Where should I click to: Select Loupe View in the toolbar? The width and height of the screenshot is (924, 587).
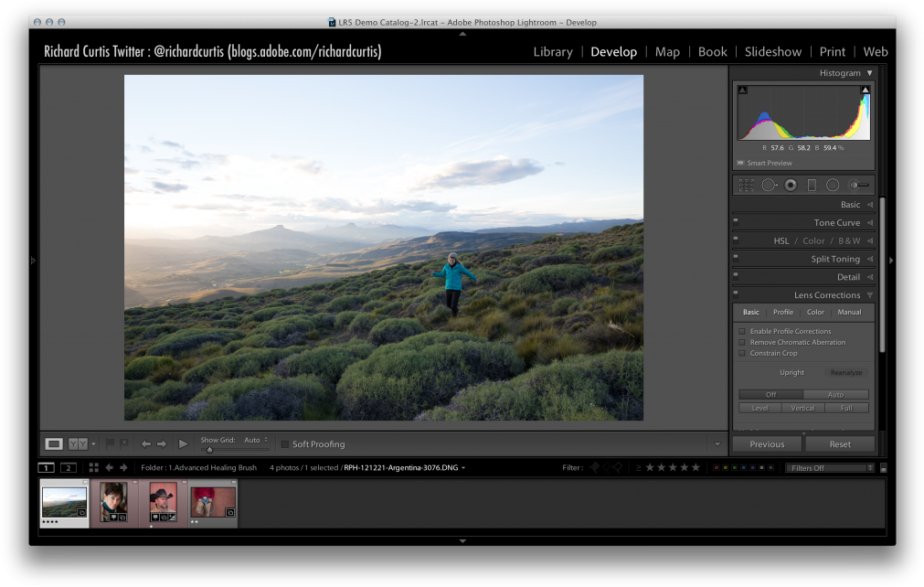[52, 443]
